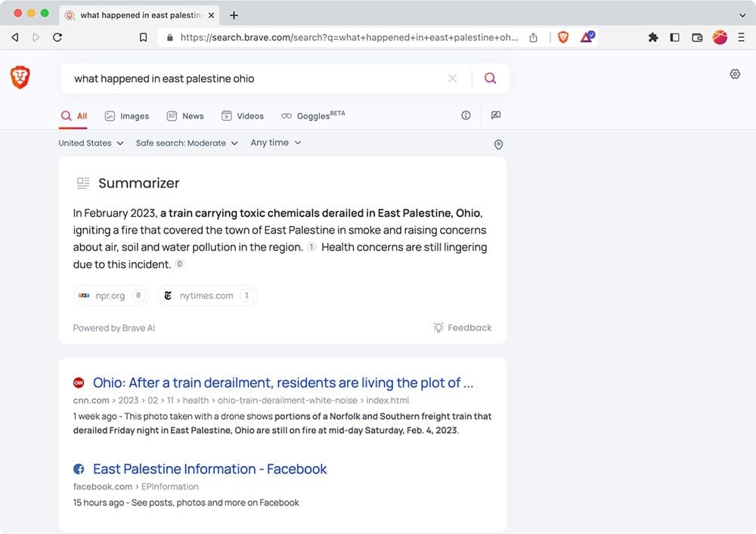Viewport: 756px width, 534px height.
Task: Open Safe search: Moderate dropdown
Action: pos(187,143)
